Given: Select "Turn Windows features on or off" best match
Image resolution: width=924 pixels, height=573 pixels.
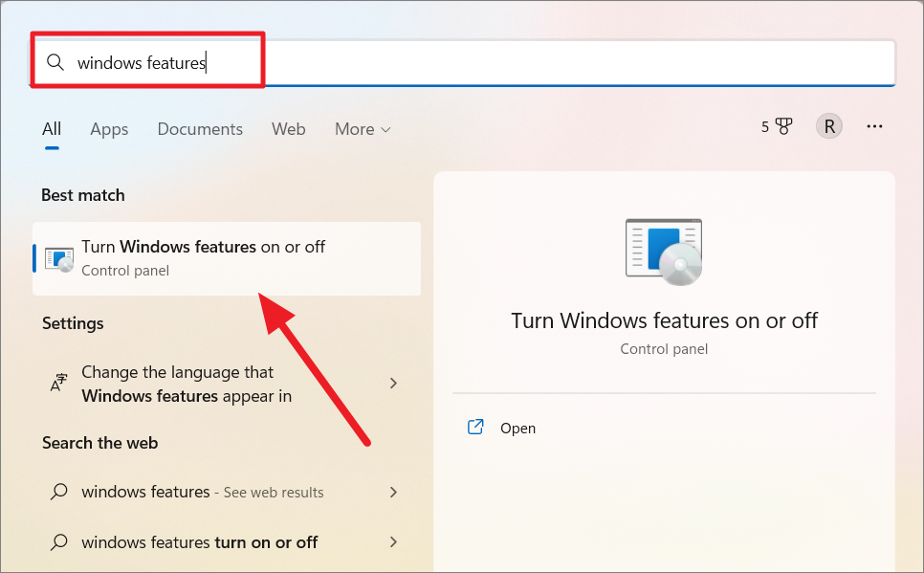Looking at the screenshot, I should (x=206, y=247).
